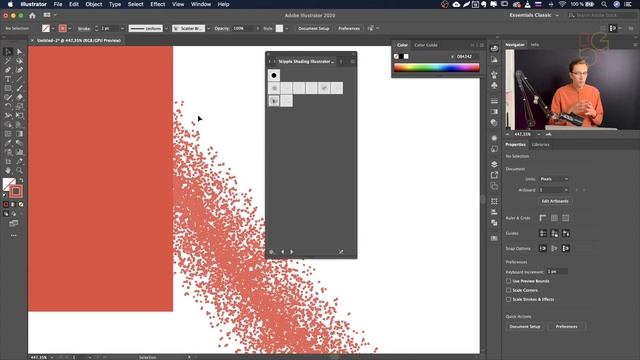Select the Hand tool
Image resolution: width=640 pixels, height=360 pixels.
[8, 170]
